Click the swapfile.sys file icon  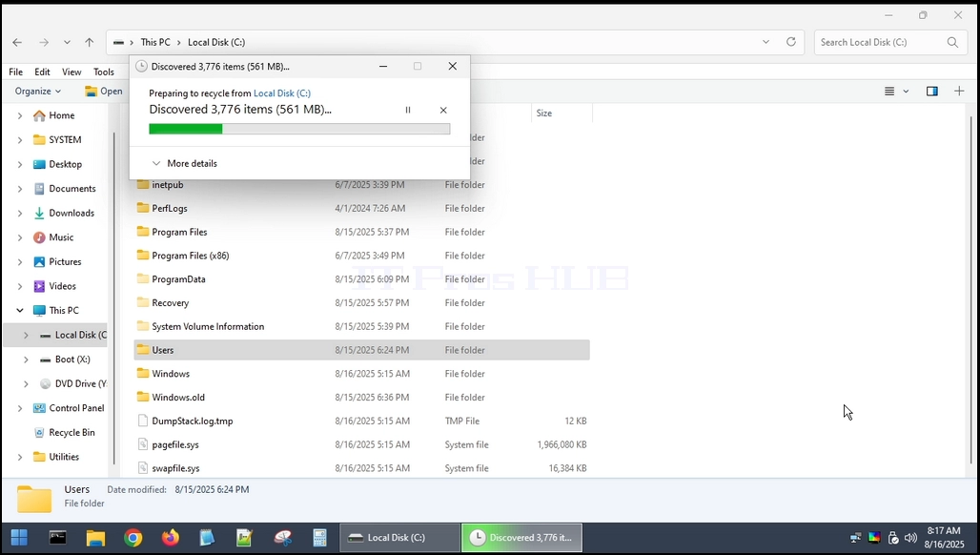142,468
